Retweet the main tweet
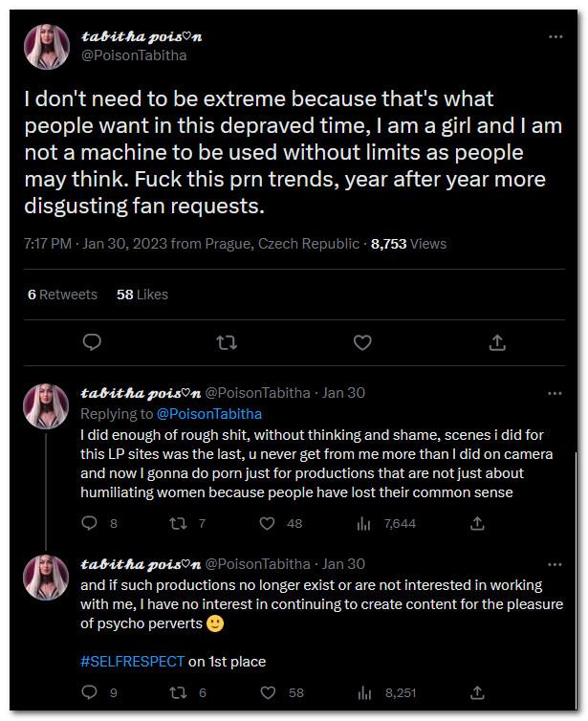The height and width of the screenshot is (721, 588). coord(227,341)
